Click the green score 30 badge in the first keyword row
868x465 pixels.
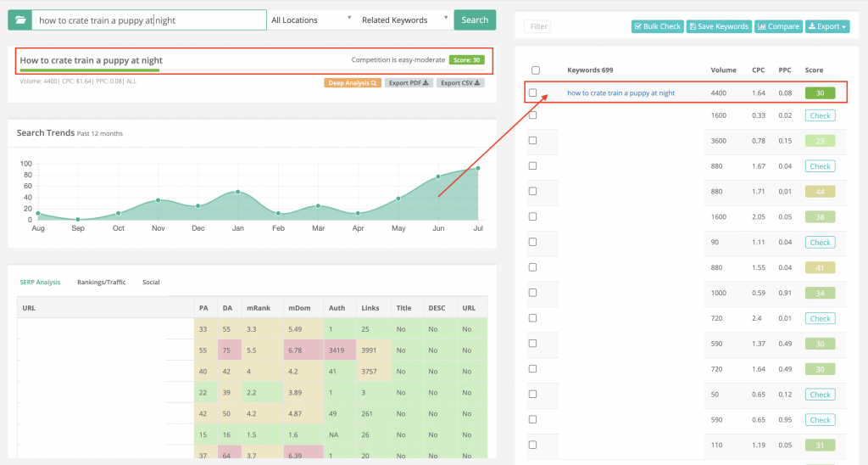[x=820, y=93]
